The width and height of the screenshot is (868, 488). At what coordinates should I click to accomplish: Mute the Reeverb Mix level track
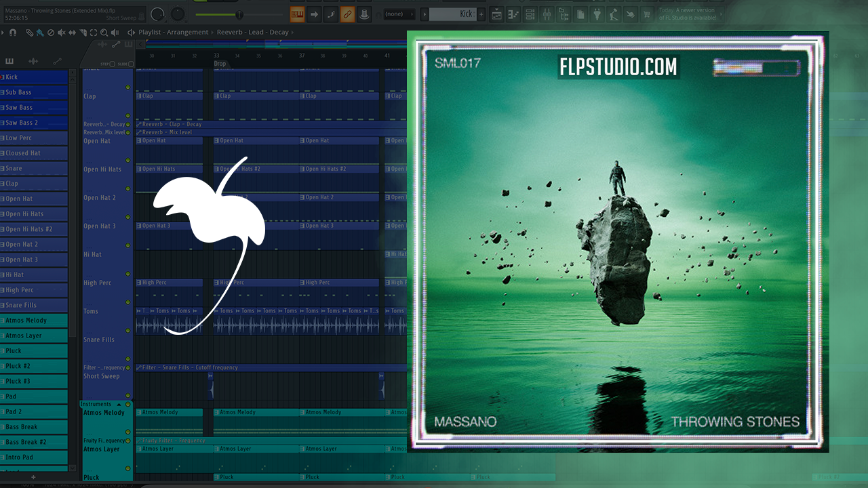[128, 132]
